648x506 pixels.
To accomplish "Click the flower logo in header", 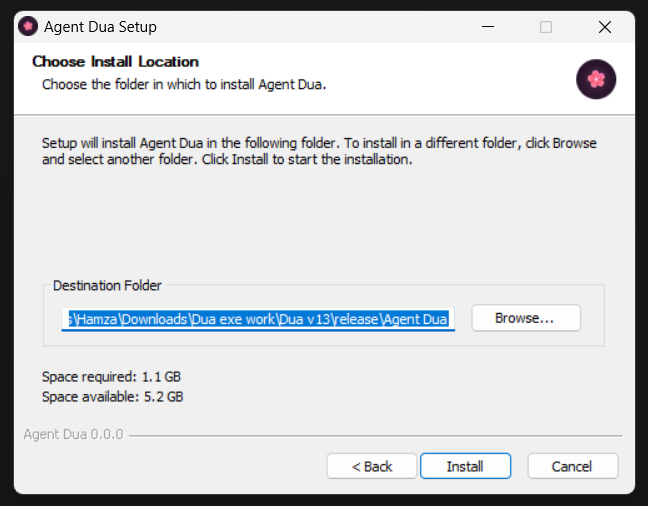I will point(596,79).
